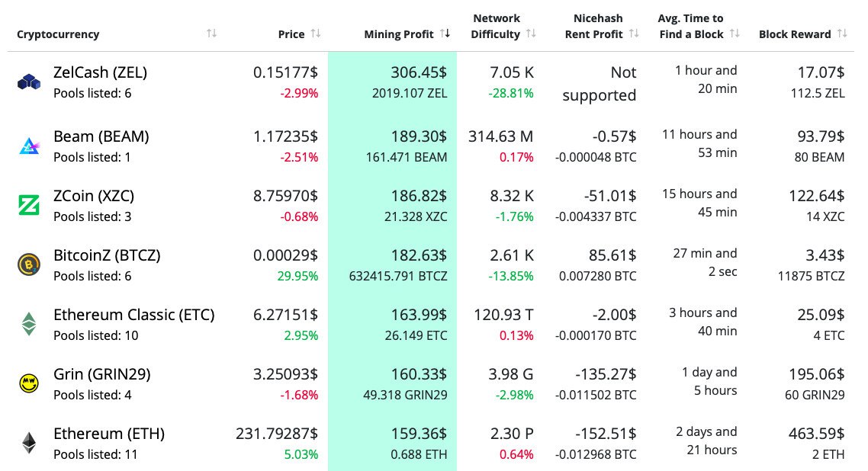Viewport: 868px width, 471px height.
Task: Click the Ethereum Classic green logo
Action: (x=28, y=324)
